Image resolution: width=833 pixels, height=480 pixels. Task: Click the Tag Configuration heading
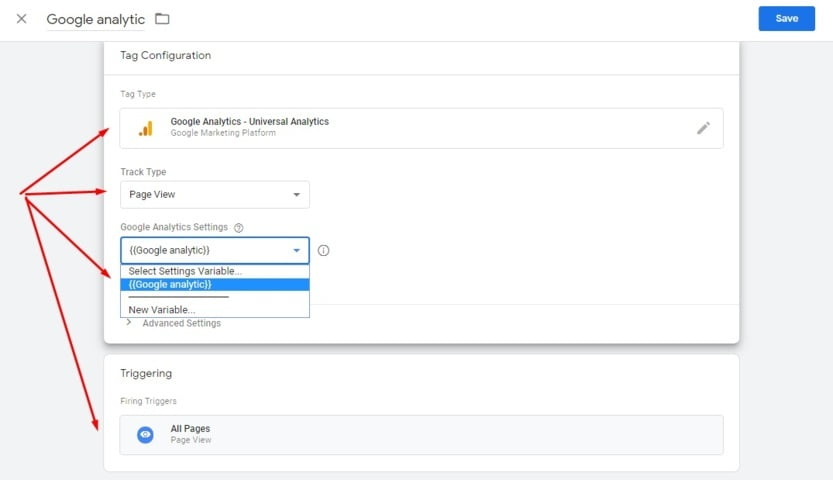click(165, 55)
